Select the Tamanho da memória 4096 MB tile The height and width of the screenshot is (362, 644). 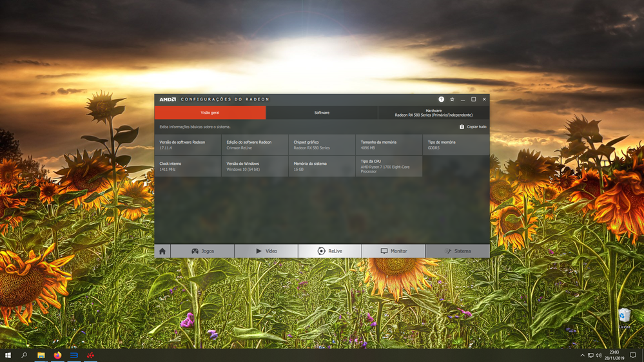(x=389, y=145)
